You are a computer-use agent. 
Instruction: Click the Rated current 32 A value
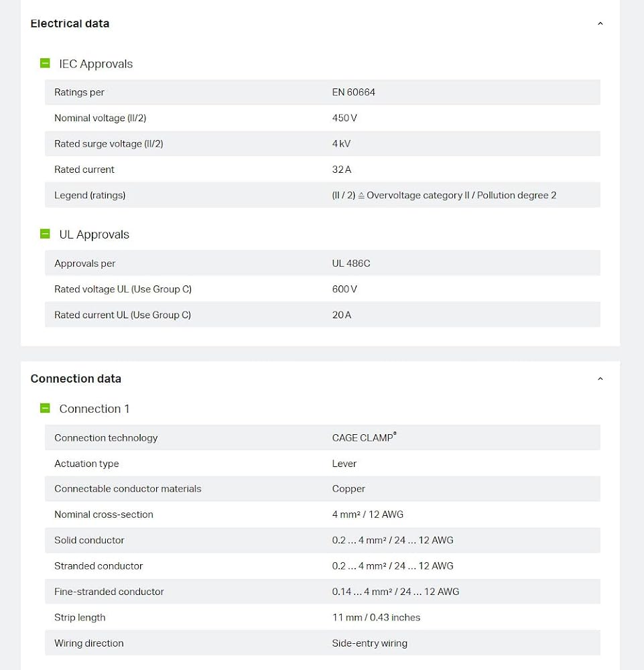point(342,170)
